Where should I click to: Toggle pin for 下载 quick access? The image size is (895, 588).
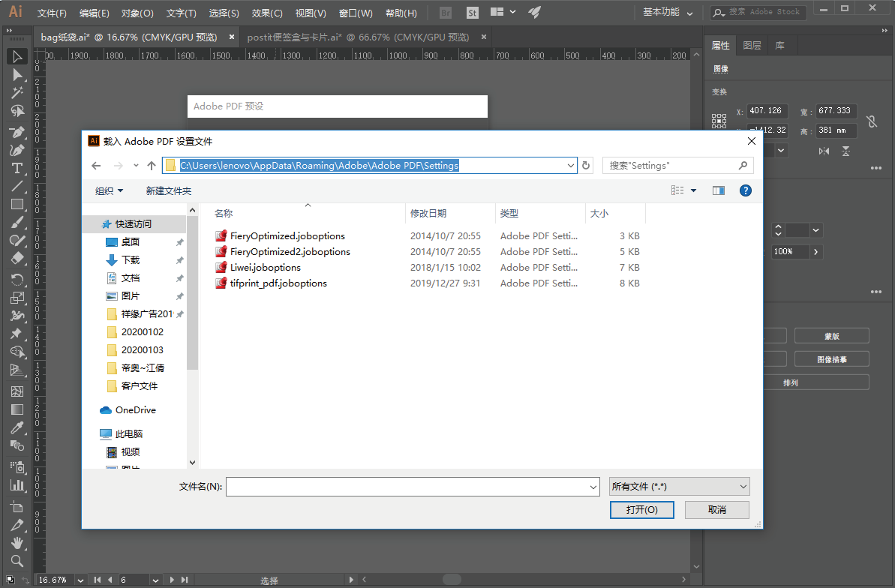point(180,260)
